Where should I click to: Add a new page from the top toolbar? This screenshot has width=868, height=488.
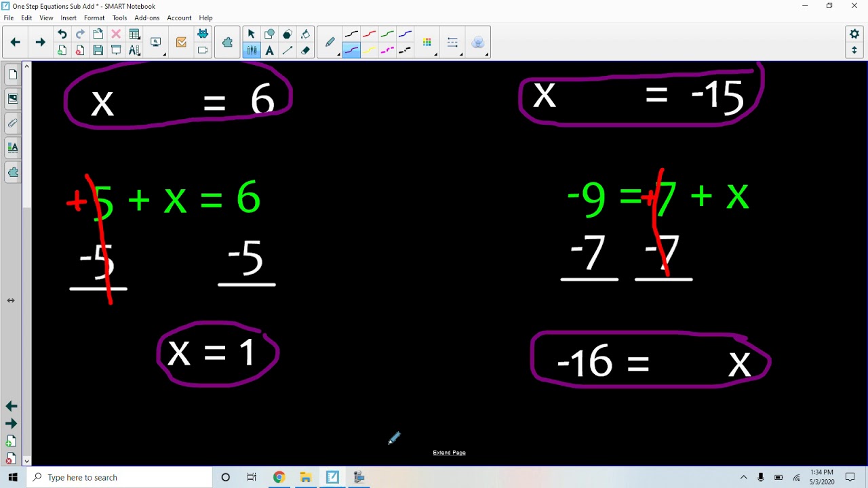62,50
